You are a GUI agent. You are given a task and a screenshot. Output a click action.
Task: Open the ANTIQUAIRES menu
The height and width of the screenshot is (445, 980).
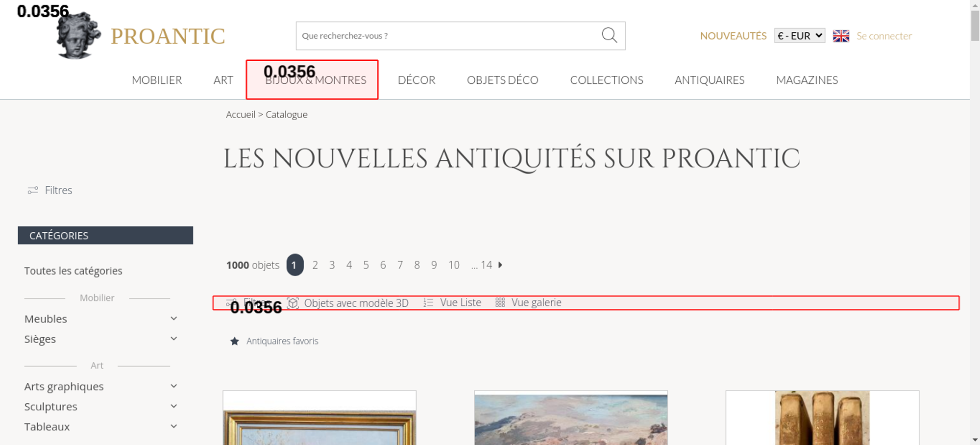tap(710, 80)
